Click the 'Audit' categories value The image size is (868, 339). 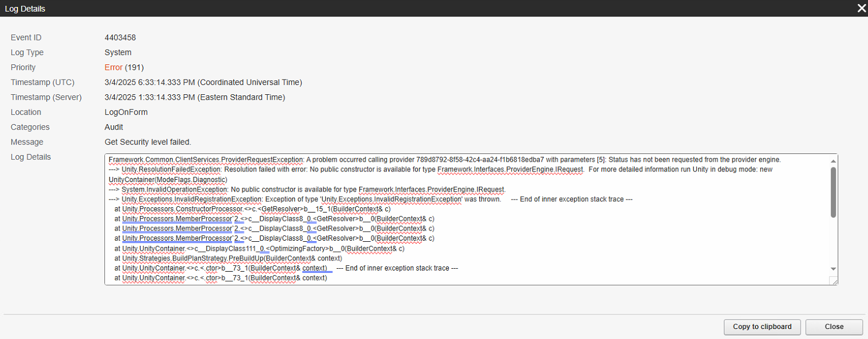[x=114, y=127]
